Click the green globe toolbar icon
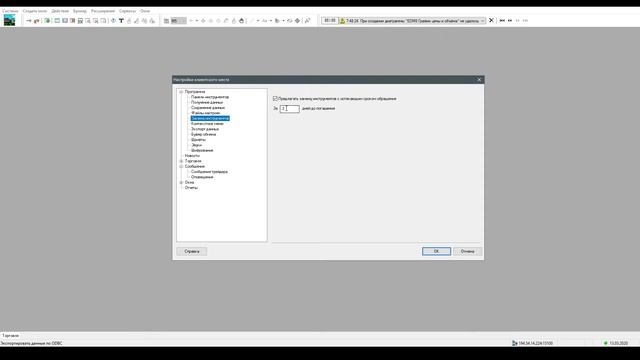 pos(47,20)
